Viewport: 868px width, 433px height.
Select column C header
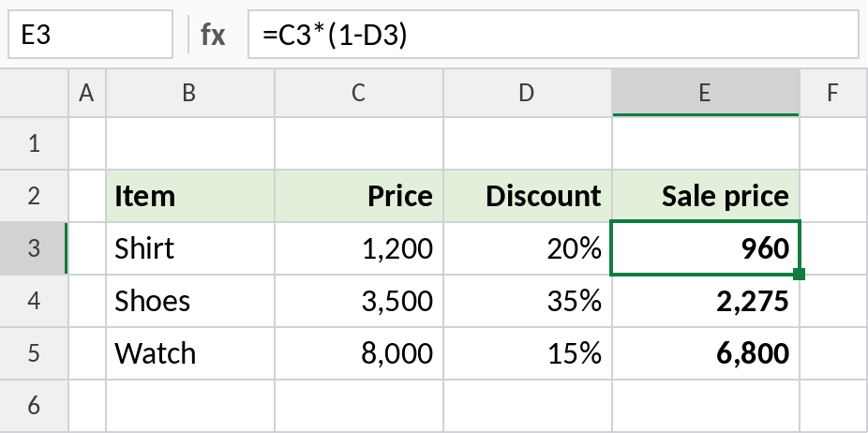359,93
